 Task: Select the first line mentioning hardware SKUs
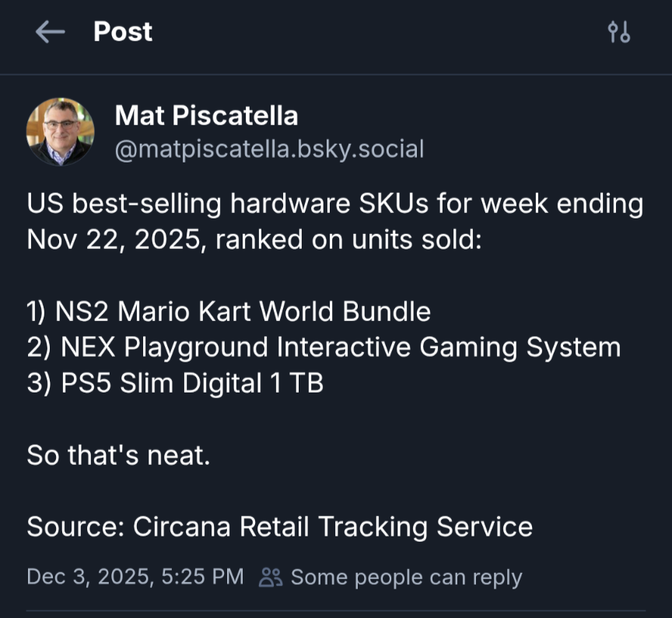point(334,204)
